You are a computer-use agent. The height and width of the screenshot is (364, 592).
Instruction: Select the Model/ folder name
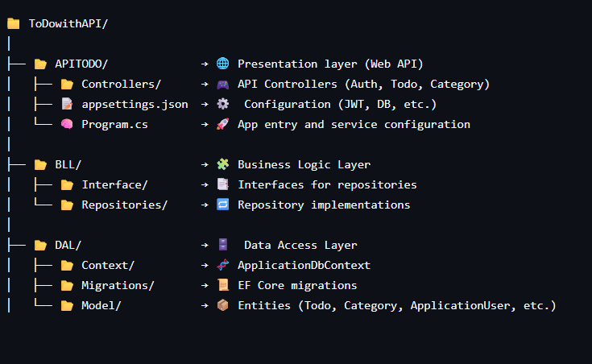pos(101,305)
